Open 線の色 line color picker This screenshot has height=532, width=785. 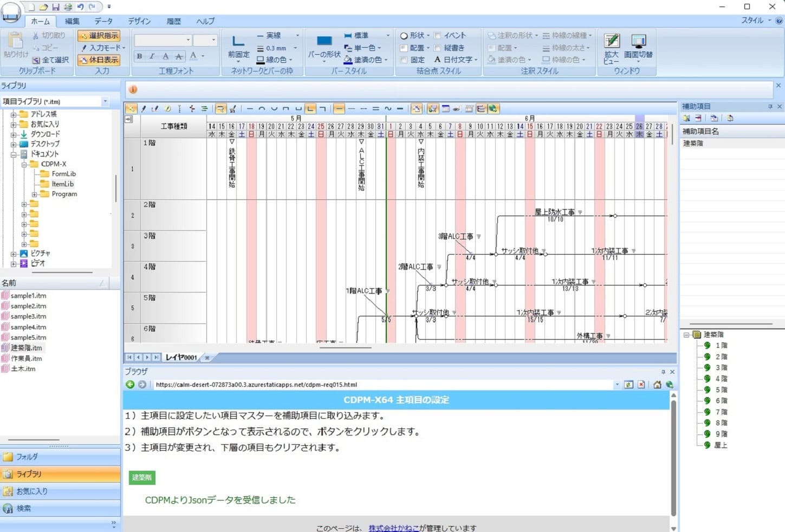click(275, 60)
